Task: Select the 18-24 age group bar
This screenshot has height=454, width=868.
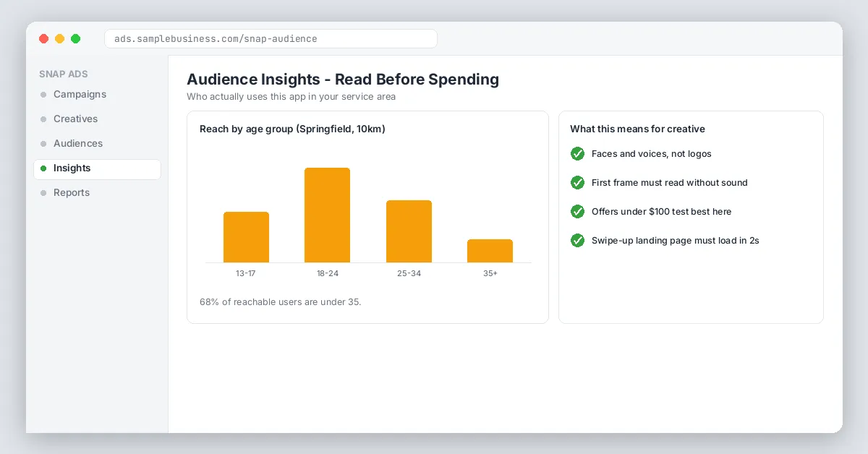Action: [x=327, y=215]
